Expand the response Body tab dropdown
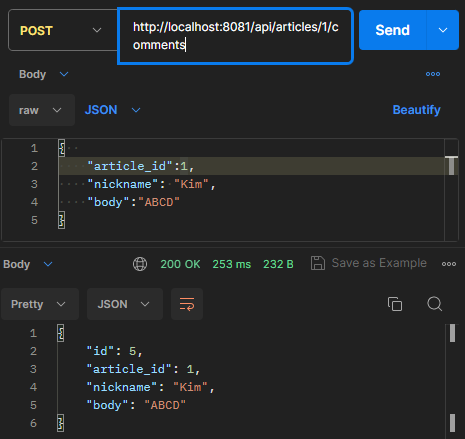The width and height of the screenshot is (465, 439). [28, 264]
